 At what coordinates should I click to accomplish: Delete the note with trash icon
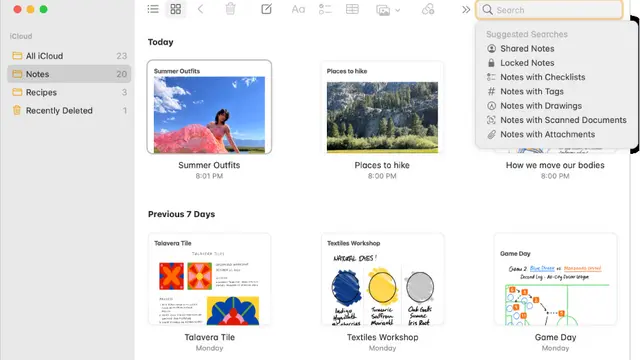tap(230, 9)
